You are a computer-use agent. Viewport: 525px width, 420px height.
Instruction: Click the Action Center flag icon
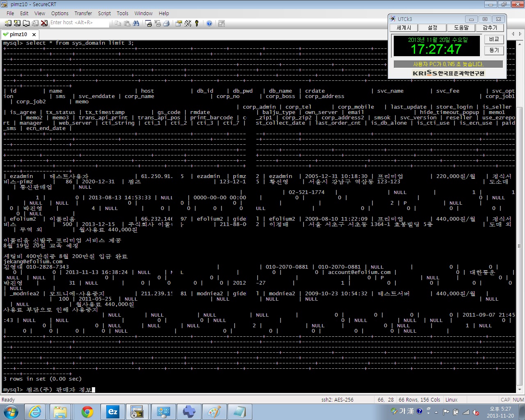[446, 412]
